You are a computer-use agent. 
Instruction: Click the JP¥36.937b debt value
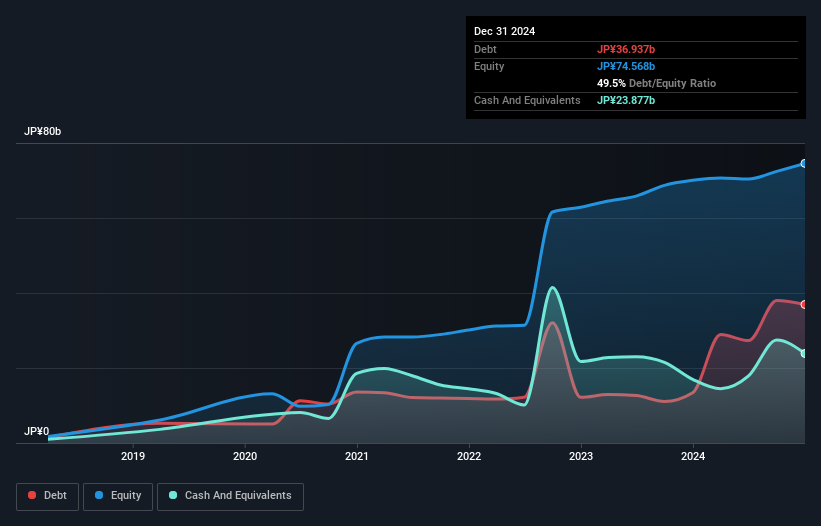[x=626, y=49]
